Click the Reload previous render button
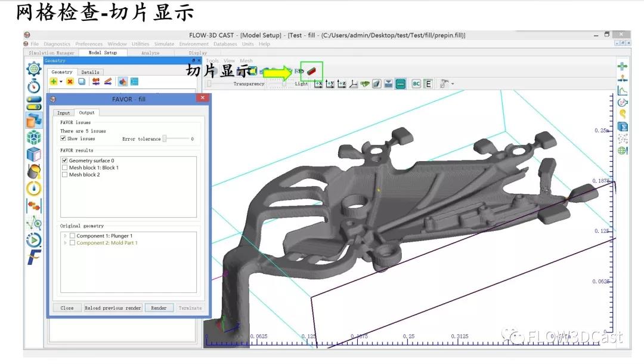 click(113, 308)
